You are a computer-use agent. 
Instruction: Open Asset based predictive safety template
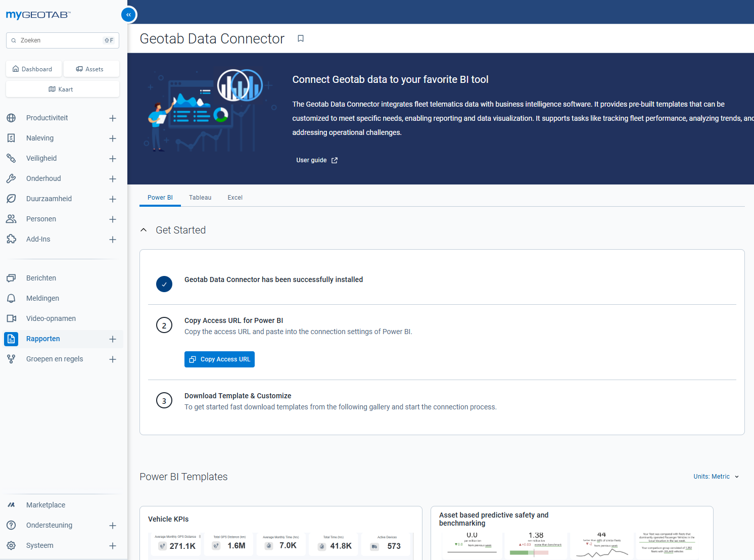point(572,533)
